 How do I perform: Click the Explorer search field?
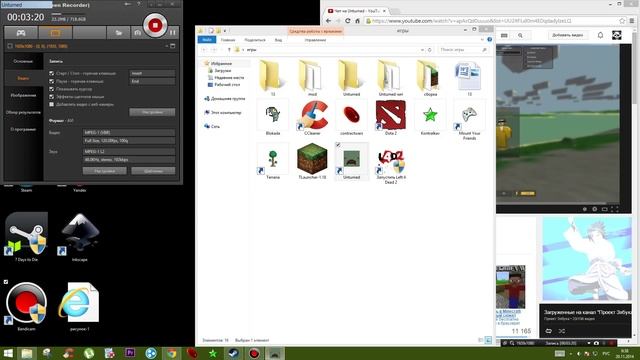(463, 50)
